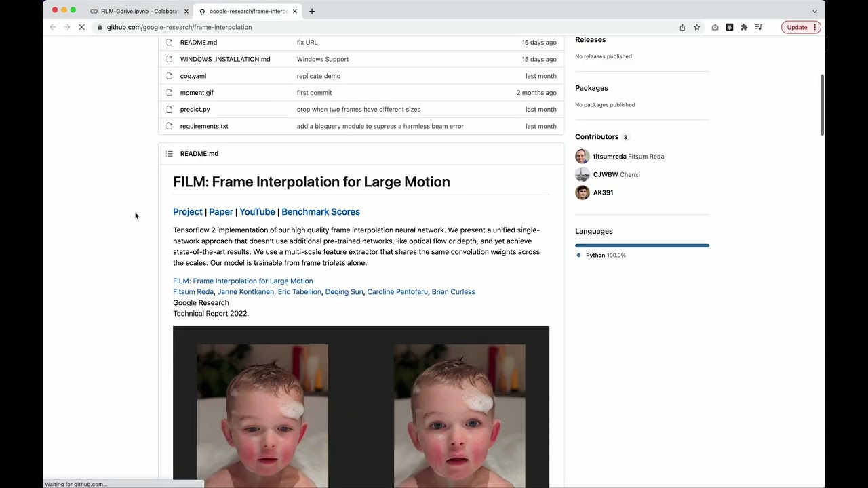Viewport: 868px width, 488px height.
Task: Close the google-research/frame-interpolation tab
Action: (x=294, y=11)
